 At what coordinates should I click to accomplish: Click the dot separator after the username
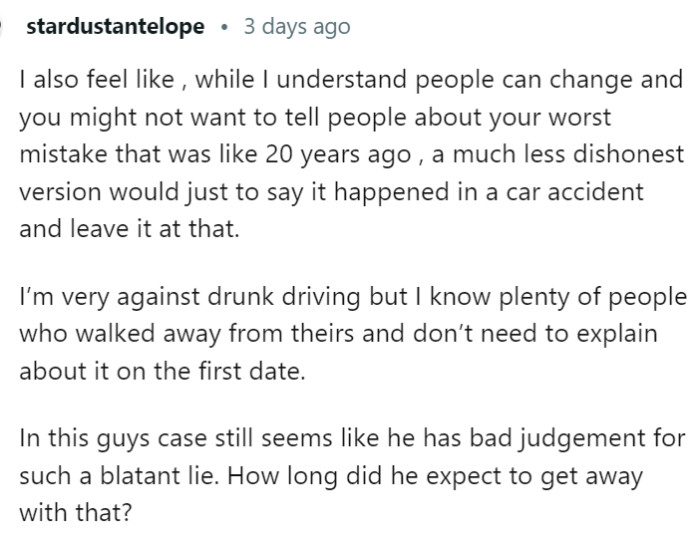pyautogui.click(x=225, y=27)
